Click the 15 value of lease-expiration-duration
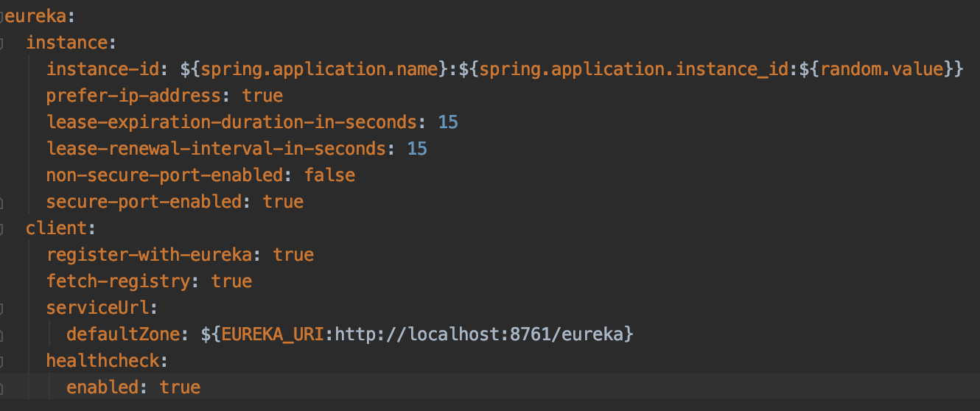980x411 pixels. coord(448,122)
